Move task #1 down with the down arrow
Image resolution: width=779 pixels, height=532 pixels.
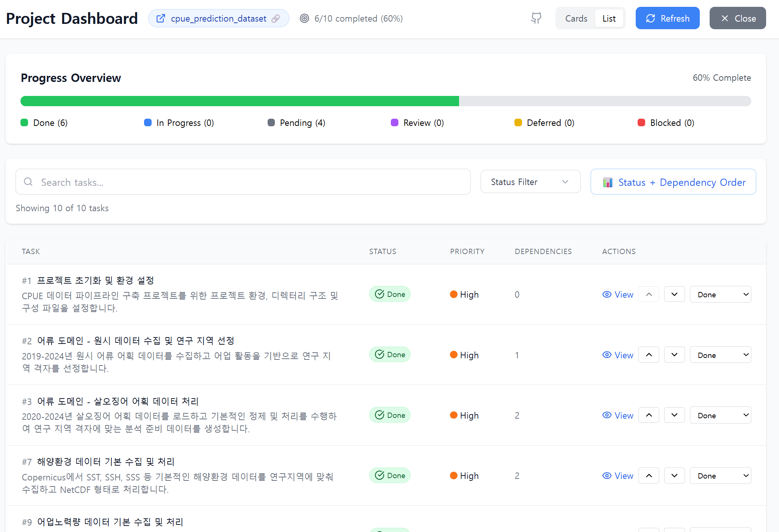(674, 294)
